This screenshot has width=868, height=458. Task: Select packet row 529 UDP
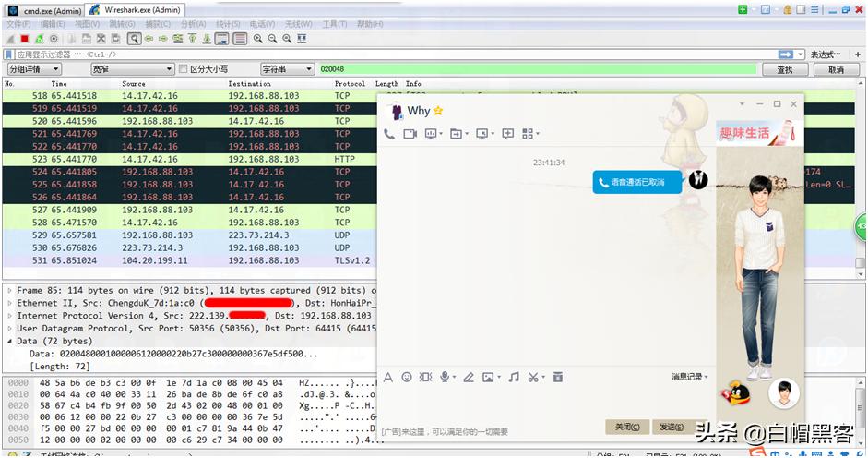coord(189,235)
